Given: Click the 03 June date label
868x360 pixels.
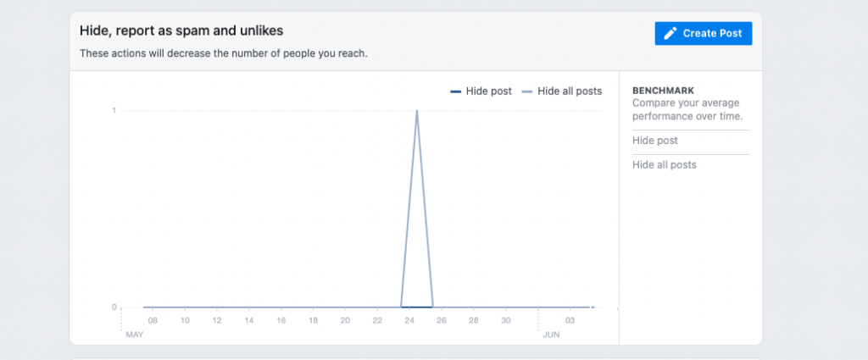Looking at the screenshot, I should point(570,321).
